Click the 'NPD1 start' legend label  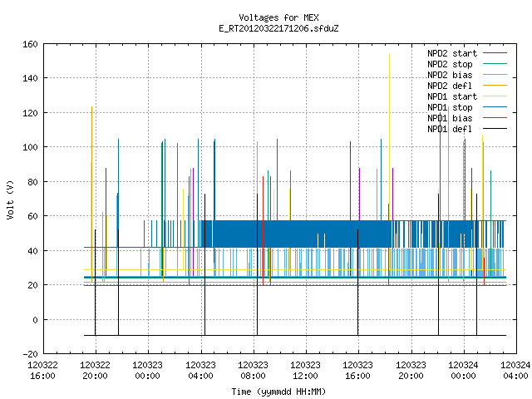pyautogui.click(x=452, y=96)
